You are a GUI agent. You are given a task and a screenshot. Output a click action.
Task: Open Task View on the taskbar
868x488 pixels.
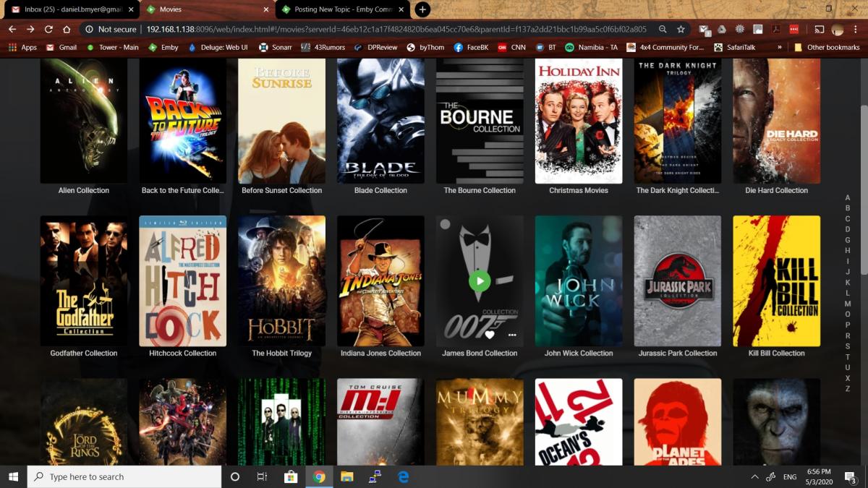263,476
